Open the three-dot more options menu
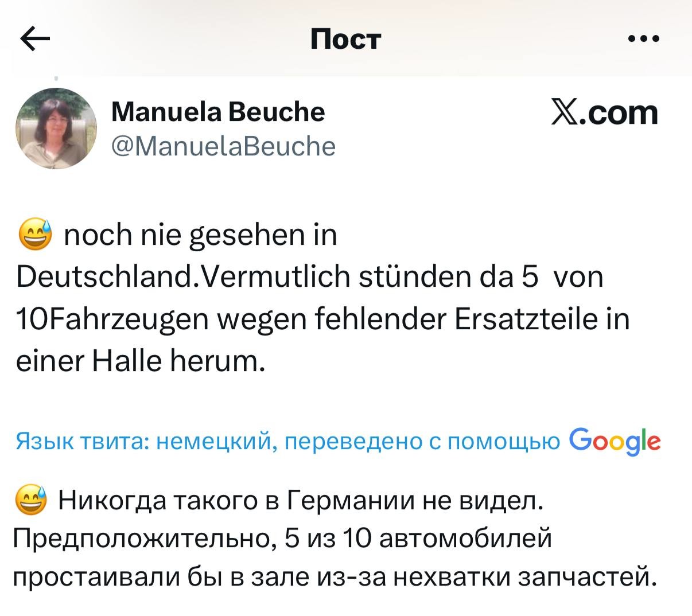This screenshot has height=616, width=692. 644,39
